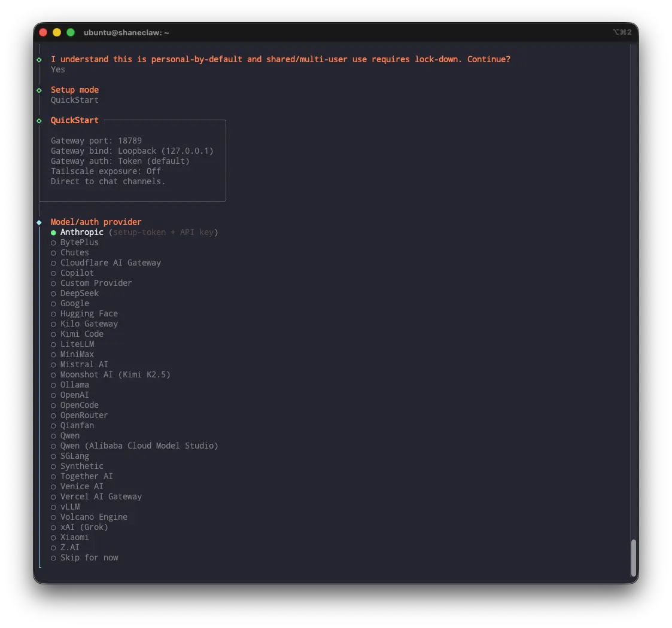
Task: Choose the Custom Provider option
Action: coord(92,283)
